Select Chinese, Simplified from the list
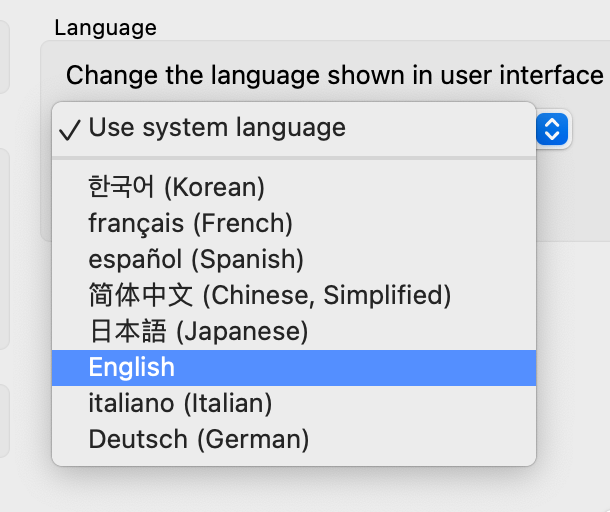 [x=270, y=295]
